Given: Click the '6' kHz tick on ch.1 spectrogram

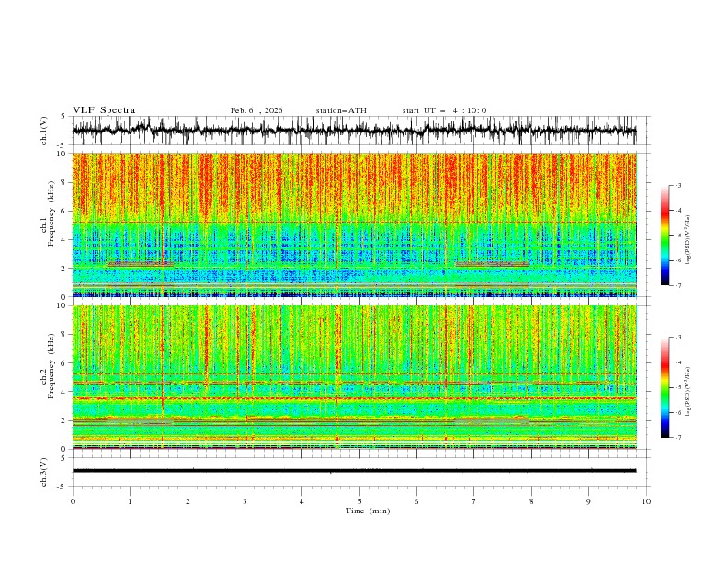Looking at the screenshot, I should [x=65, y=211].
